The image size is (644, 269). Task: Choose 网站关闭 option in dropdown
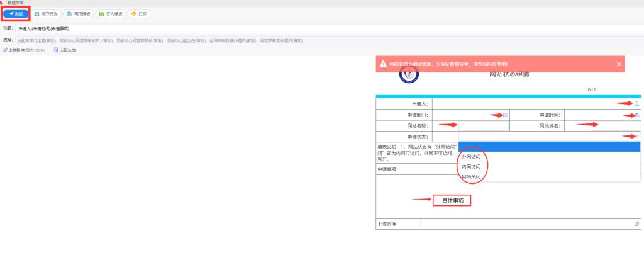click(471, 177)
